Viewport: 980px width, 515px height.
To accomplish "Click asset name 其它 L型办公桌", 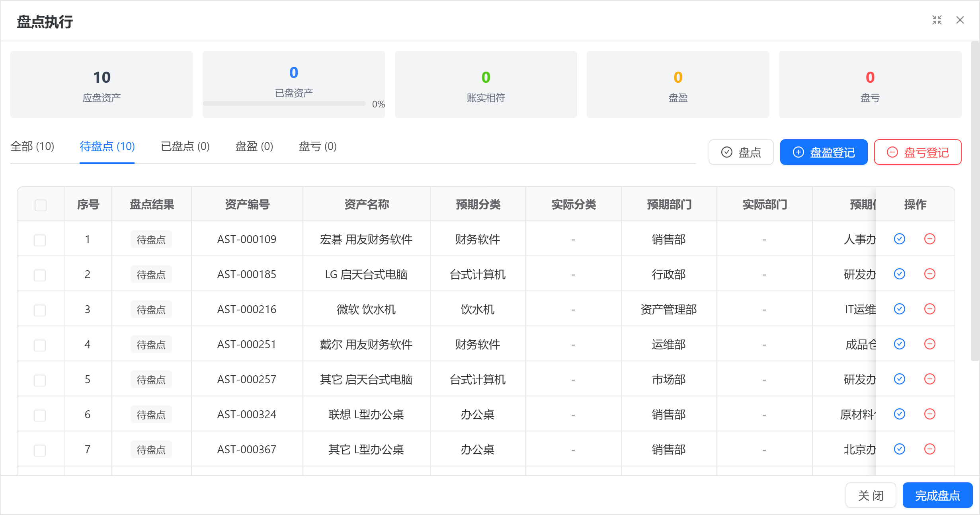I will pyautogui.click(x=366, y=449).
